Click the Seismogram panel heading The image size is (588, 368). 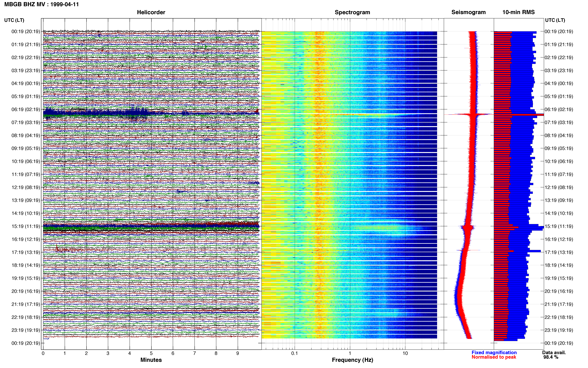click(468, 12)
